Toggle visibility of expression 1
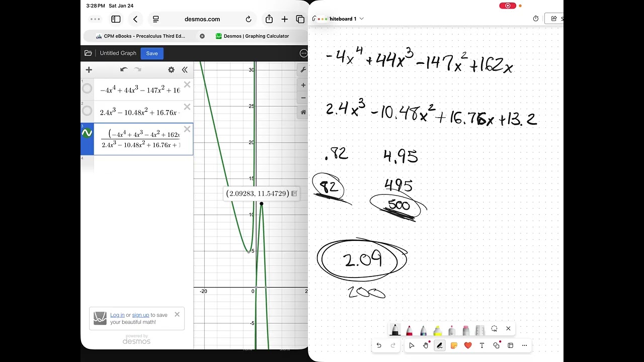The width and height of the screenshot is (644, 362). 87,89
